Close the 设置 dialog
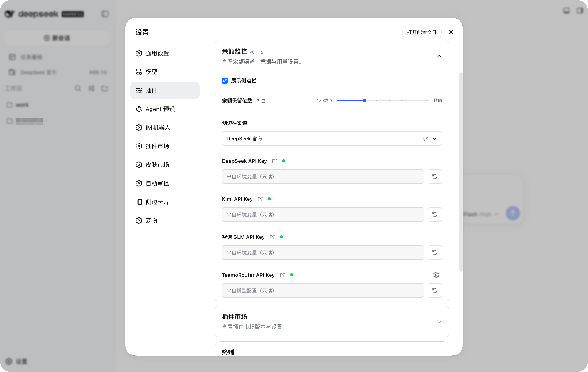The height and width of the screenshot is (372, 588). tap(451, 32)
